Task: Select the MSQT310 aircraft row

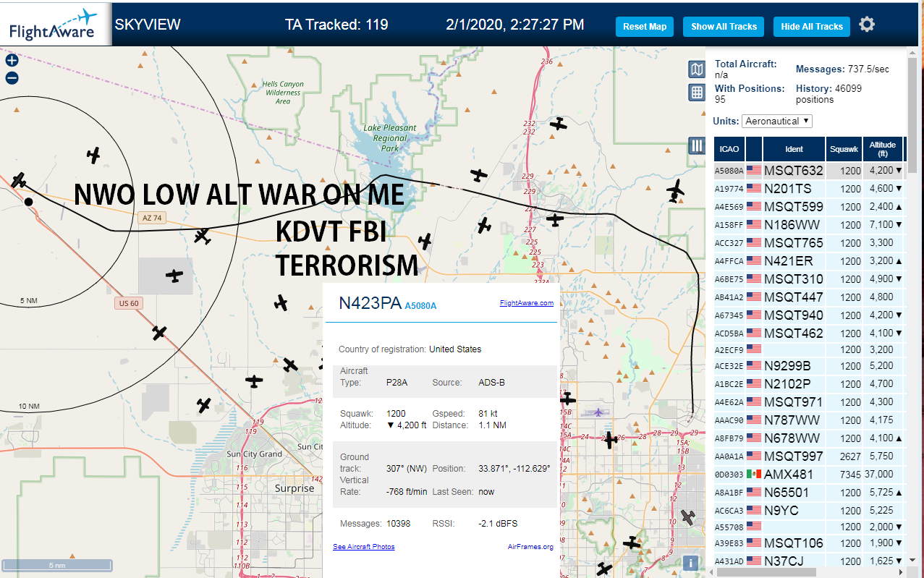Action: 809,279
